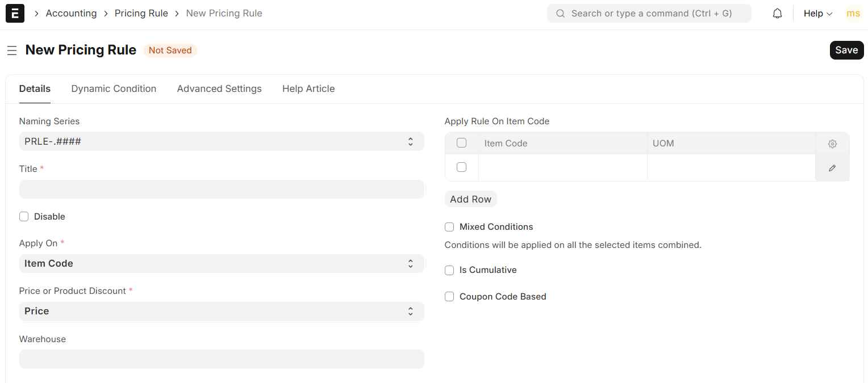Open the user menu via the ms avatar
868x383 pixels.
point(853,13)
